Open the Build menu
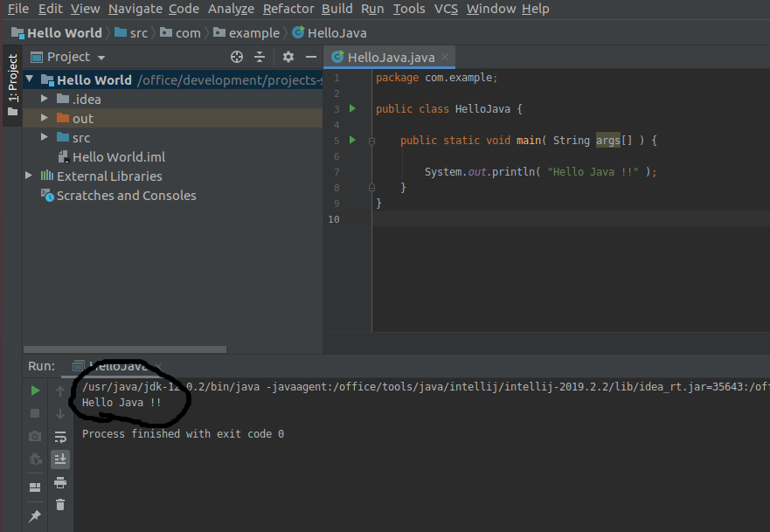The width and height of the screenshot is (770, 532). point(336,9)
